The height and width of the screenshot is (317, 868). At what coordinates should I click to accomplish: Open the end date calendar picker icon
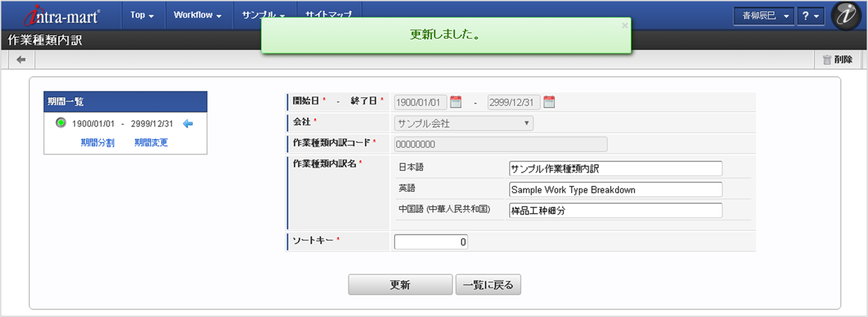549,102
